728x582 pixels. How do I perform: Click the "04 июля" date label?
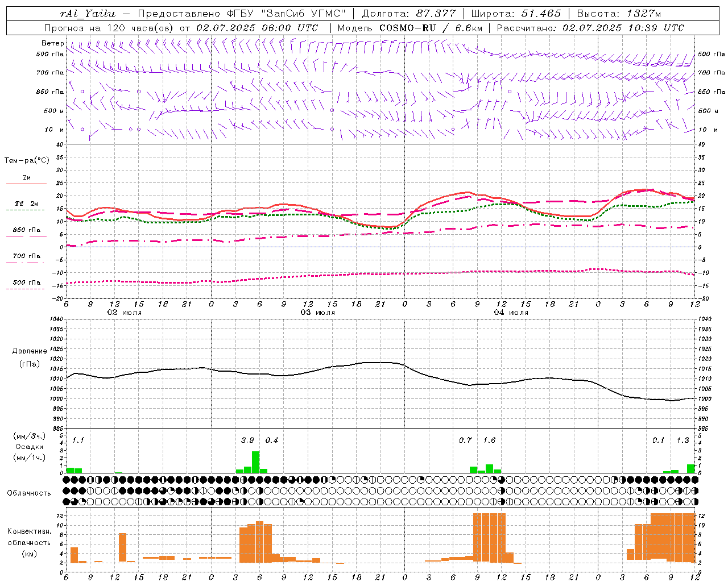click(511, 313)
